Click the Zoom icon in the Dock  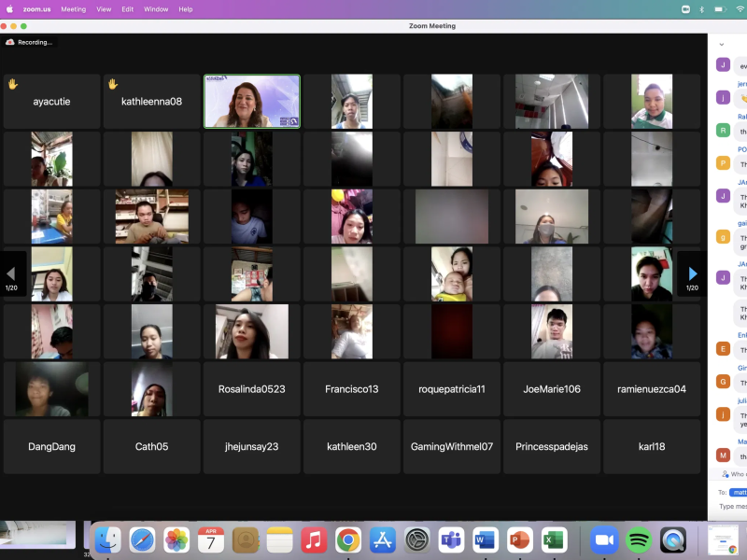tap(604, 540)
